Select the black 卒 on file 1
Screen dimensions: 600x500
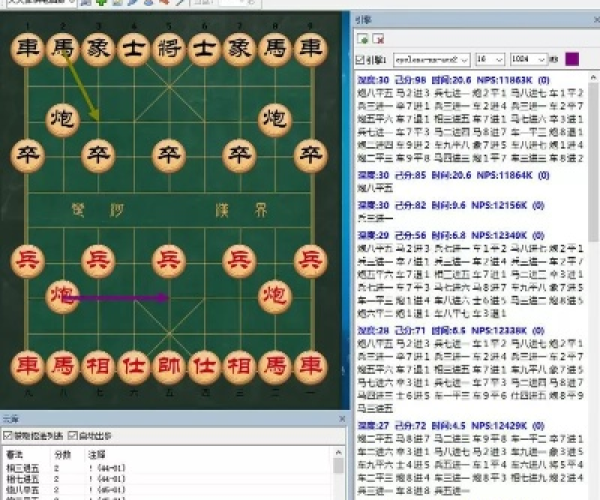[x=27, y=155]
